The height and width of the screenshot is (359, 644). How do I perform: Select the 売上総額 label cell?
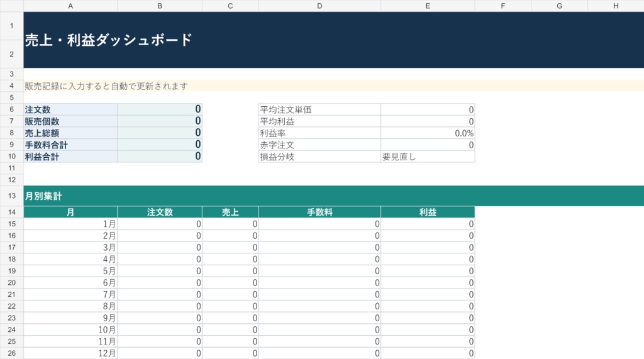(x=70, y=133)
